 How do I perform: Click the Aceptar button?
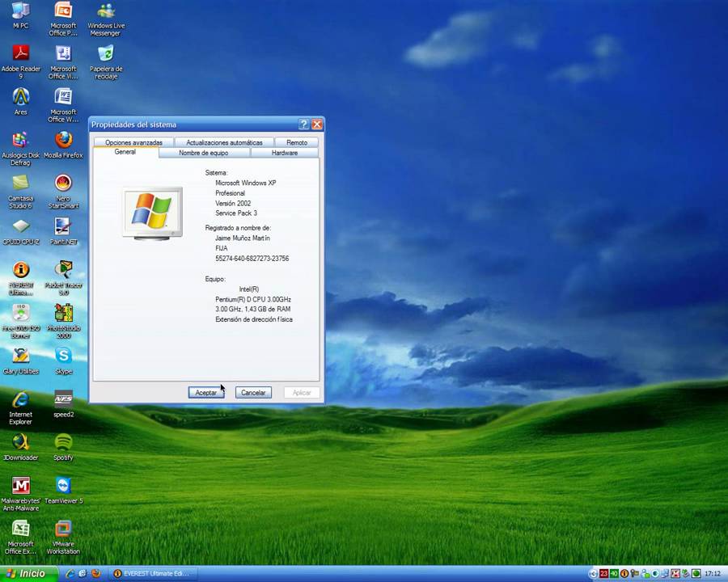pyautogui.click(x=205, y=393)
